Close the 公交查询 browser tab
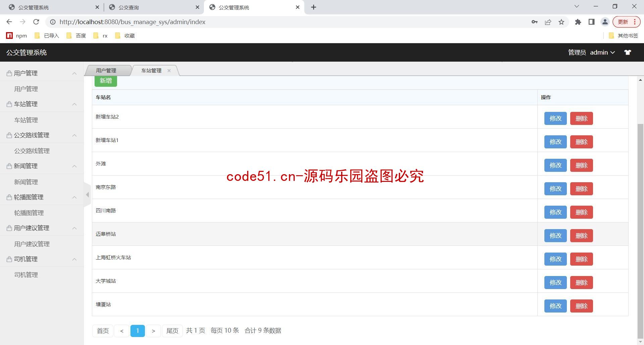This screenshot has width=644, height=345. tap(197, 7)
